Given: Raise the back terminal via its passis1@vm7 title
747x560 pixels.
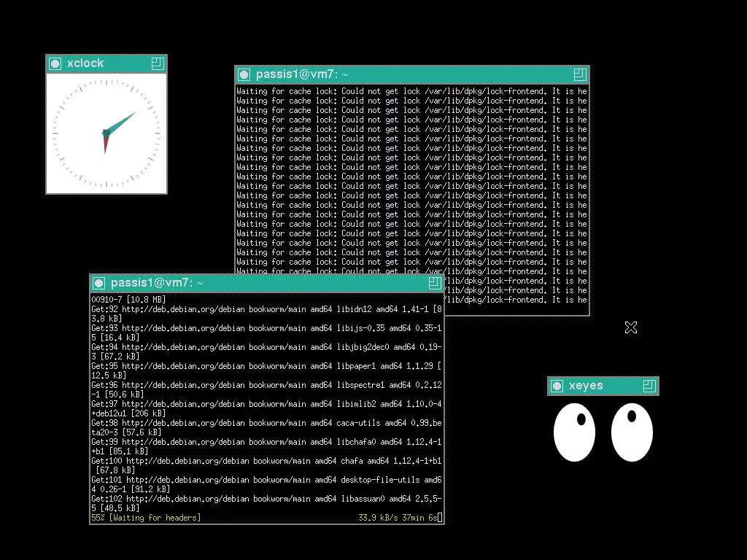Looking at the screenshot, I should tap(302, 74).
